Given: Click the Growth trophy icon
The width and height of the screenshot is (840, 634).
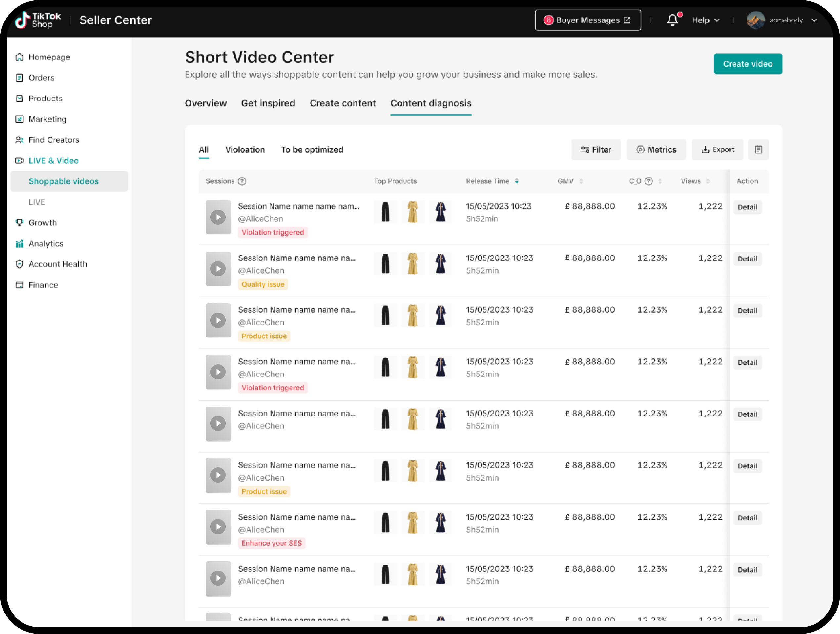Looking at the screenshot, I should click(20, 222).
